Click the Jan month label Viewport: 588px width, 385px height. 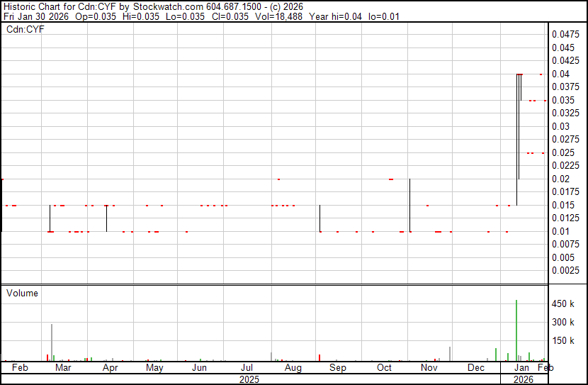point(521,367)
